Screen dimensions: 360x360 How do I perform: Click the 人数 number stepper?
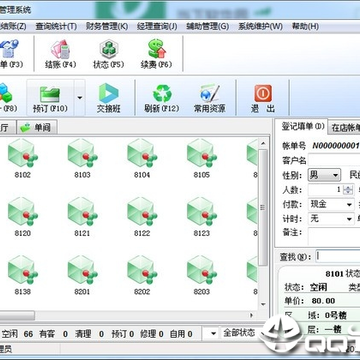[348, 190]
